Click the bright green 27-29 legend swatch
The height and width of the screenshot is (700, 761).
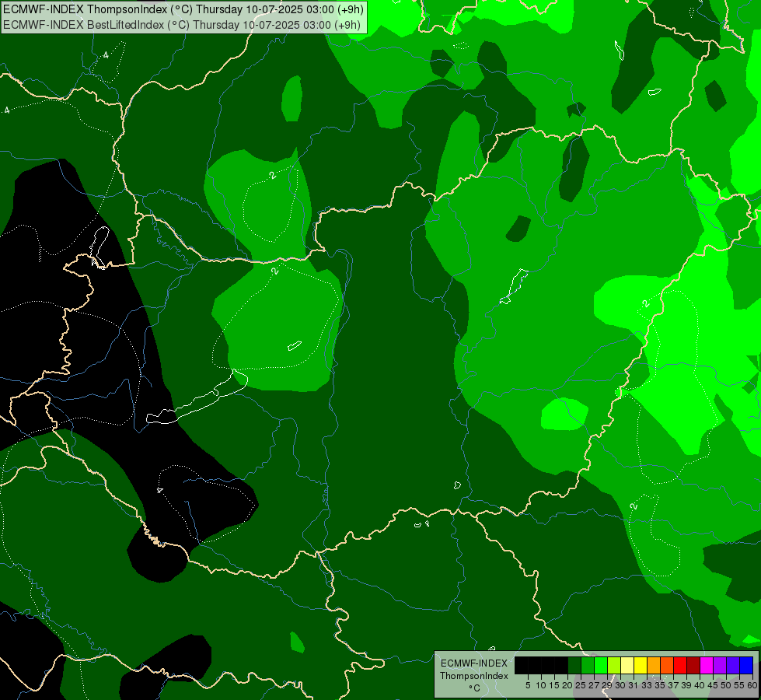point(601,665)
